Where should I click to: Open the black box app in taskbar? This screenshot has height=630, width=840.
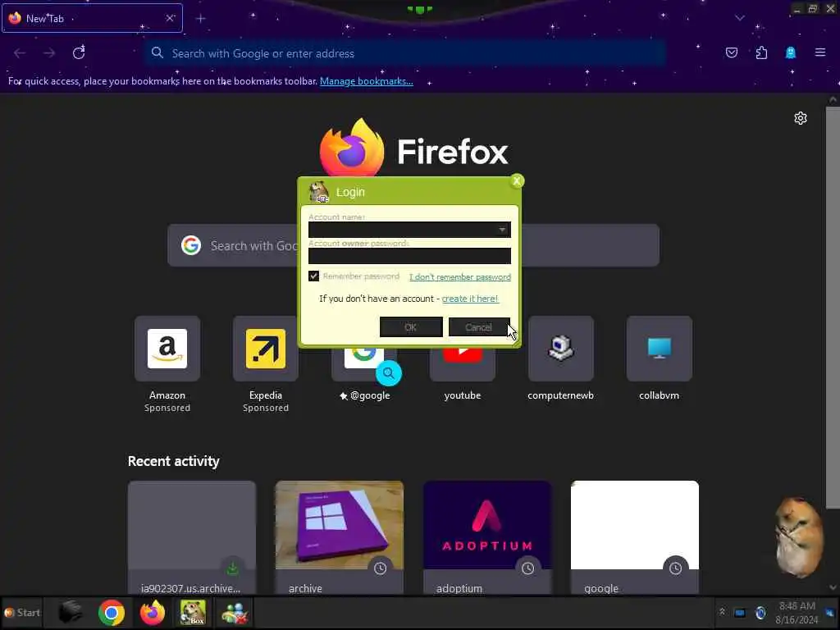71,612
